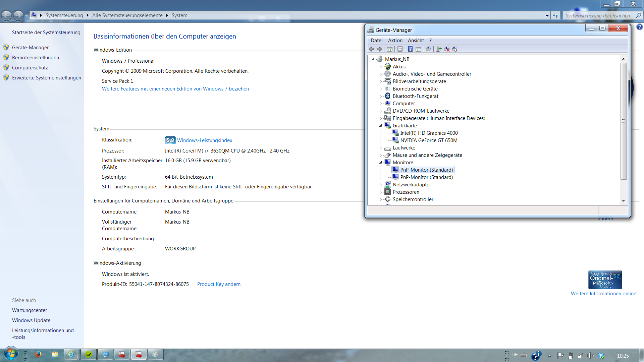
Task: Expand the Netzwerkadapter tree node
Action: 380,185
